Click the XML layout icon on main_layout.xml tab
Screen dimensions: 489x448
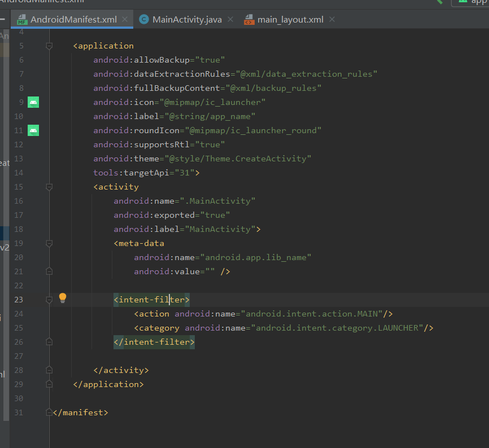[x=249, y=20]
